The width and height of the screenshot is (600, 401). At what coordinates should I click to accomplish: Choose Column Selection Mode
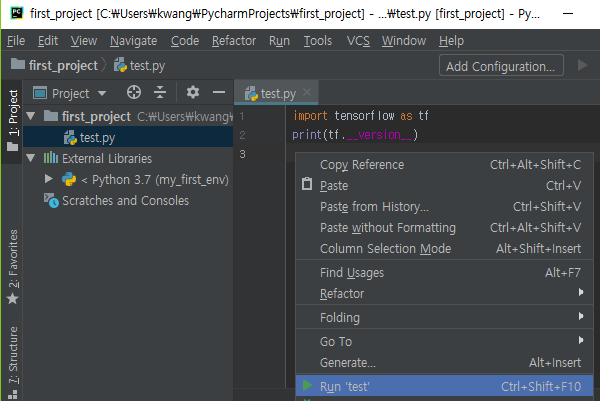444,249
